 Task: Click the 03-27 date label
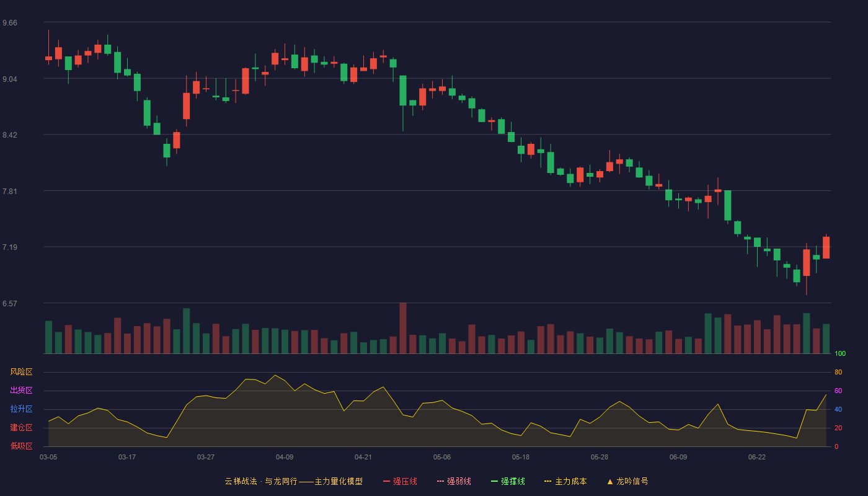click(206, 457)
